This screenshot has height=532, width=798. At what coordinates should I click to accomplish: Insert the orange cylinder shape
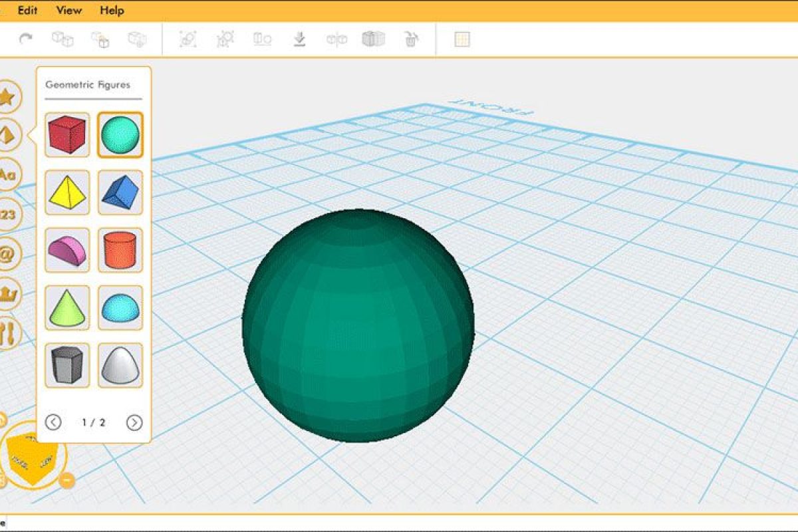120,250
